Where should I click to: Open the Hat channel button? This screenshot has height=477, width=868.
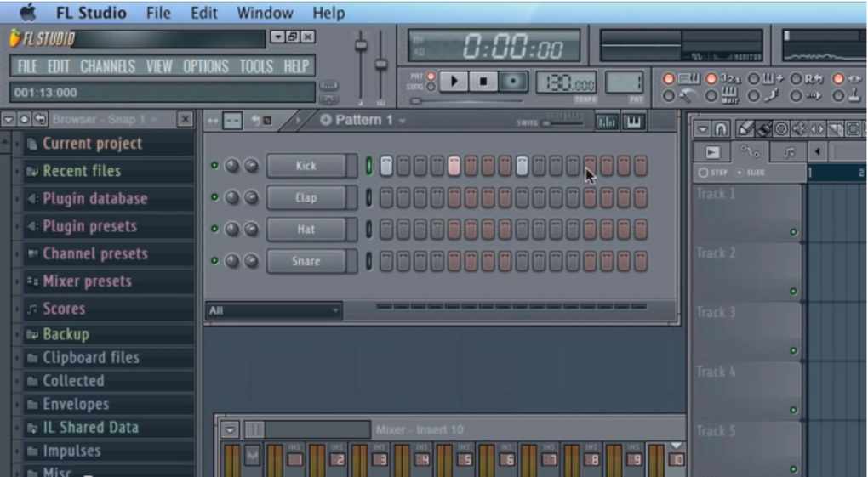coord(306,229)
